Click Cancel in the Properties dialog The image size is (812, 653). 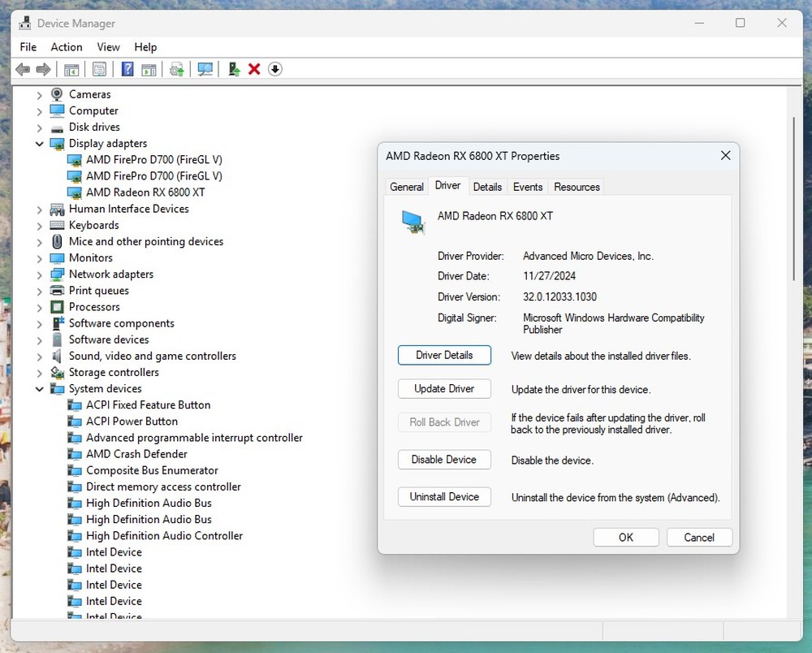[x=699, y=538]
